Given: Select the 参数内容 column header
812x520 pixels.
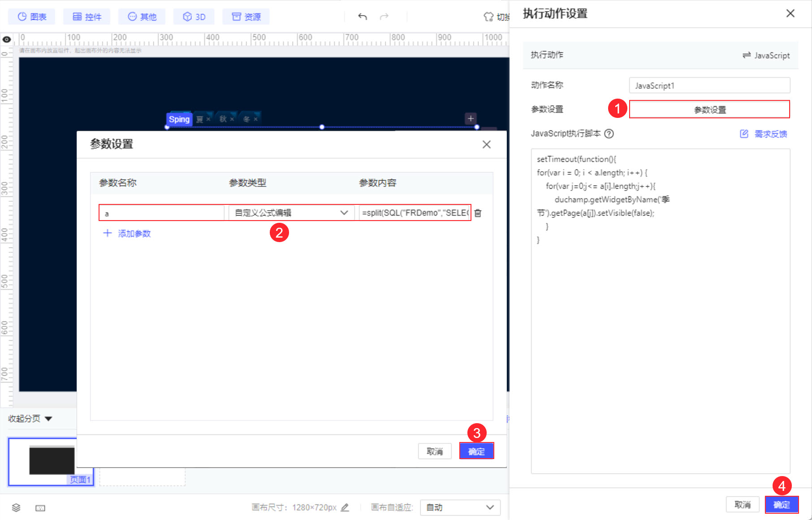Looking at the screenshot, I should click(378, 183).
